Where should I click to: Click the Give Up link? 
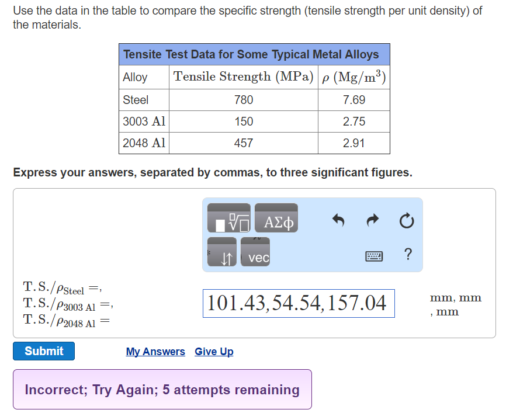pyautogui.click(x=213, y=351)
